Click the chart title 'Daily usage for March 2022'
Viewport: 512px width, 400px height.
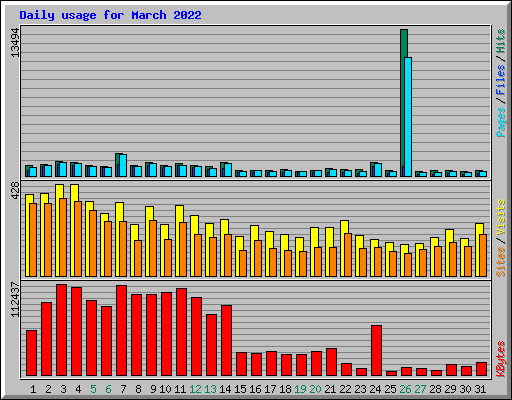click(110, 15)
